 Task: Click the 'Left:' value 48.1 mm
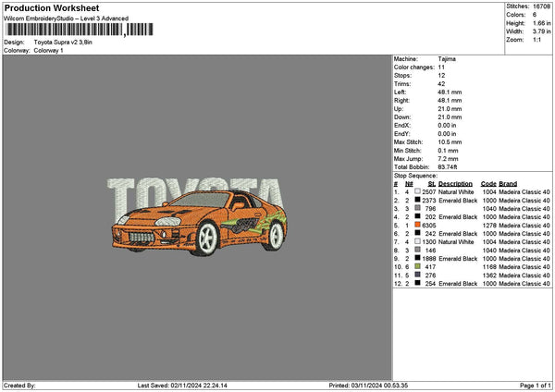pyautogui.click(x=450, y=92)
